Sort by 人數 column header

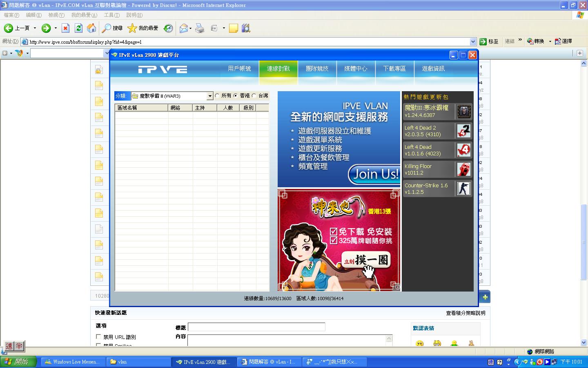pos(229,108)
